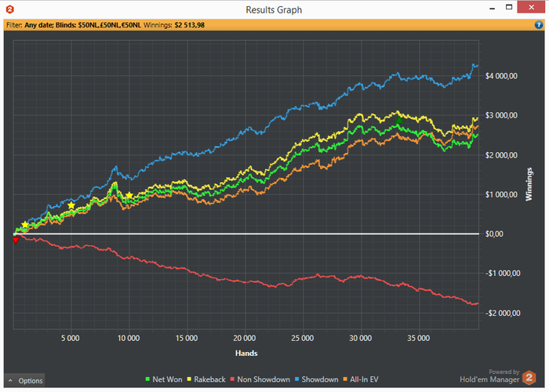Click the -$2 000,00 axis label
This screenshot has width=549, height=392.
point(503,314)
